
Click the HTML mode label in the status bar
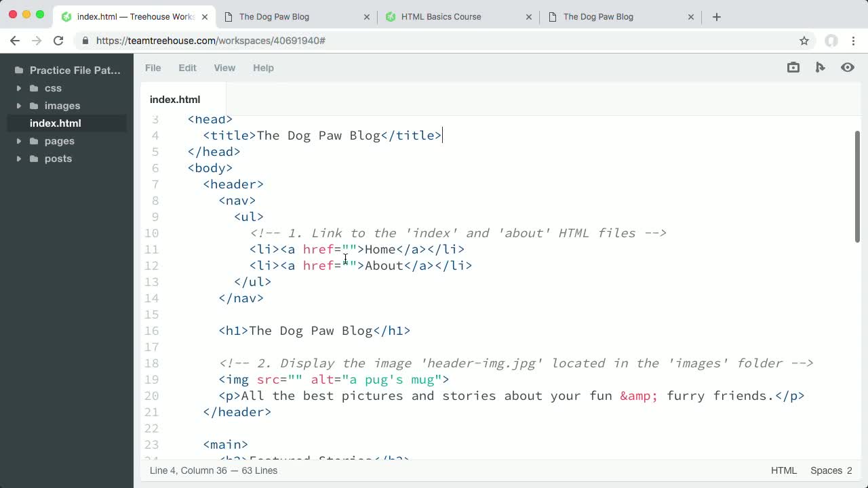(784, 470)
